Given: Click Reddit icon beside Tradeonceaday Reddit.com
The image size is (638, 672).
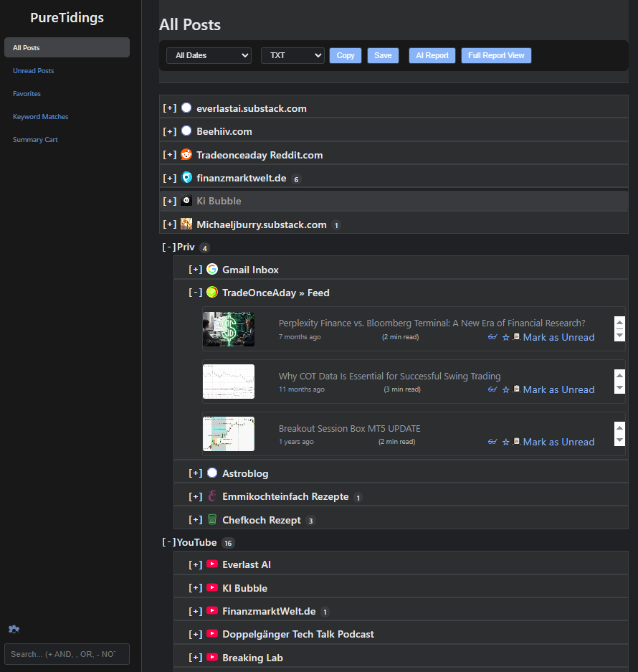Looking at the screenshot, I should click(x=186, y=154).
